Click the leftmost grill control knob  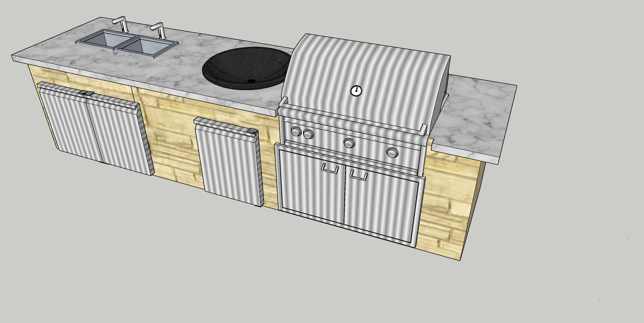coord(296,131)
